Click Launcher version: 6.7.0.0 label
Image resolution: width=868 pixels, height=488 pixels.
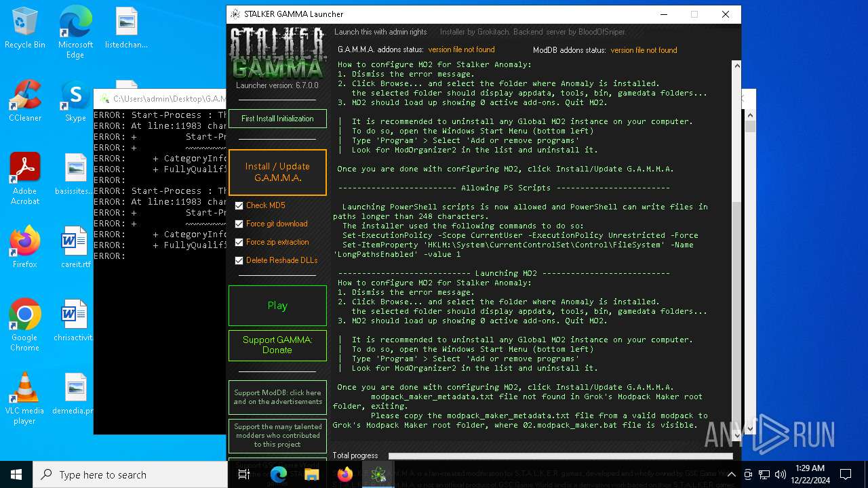(277, 86)
